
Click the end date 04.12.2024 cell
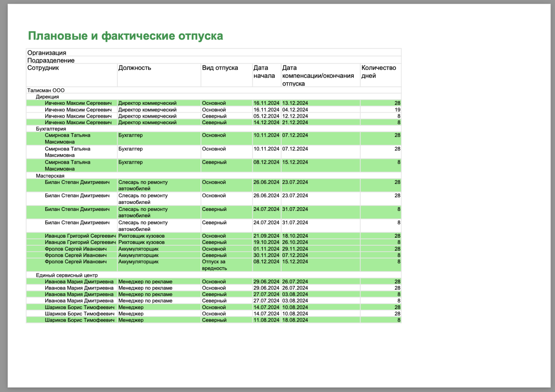coord(295,110)
